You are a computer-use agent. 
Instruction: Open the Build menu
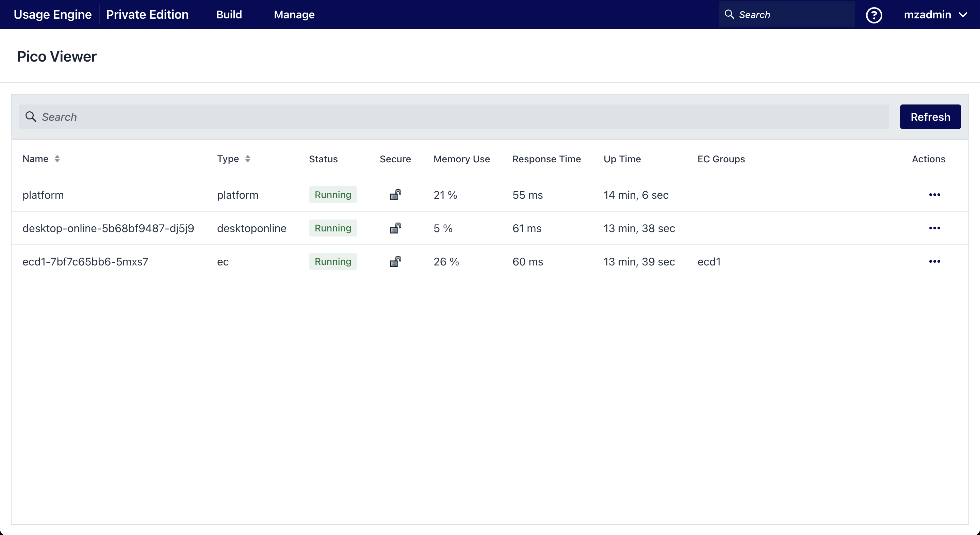click(x=229, y=14)
